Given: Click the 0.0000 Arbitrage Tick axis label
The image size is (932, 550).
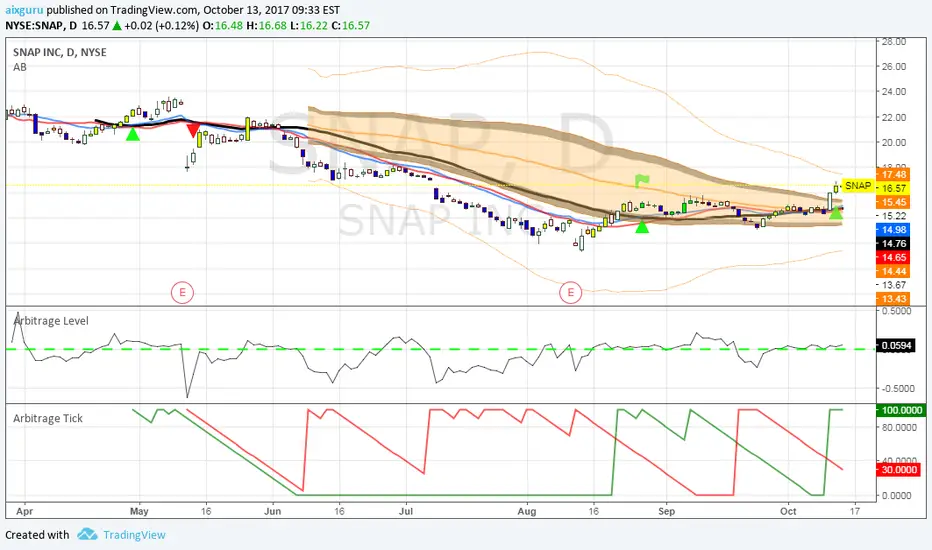Looking at the screenshot, I should (897, 495).
